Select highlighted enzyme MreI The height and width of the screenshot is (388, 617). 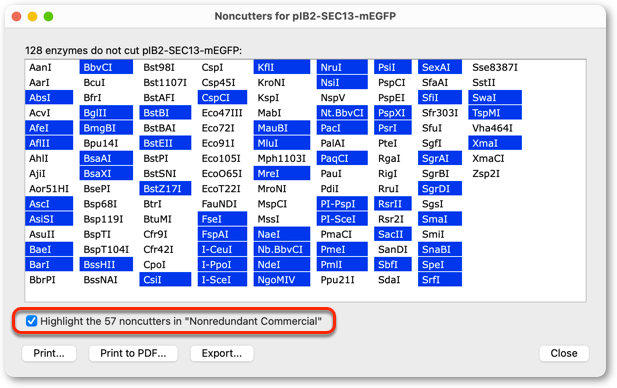[282, 174]
